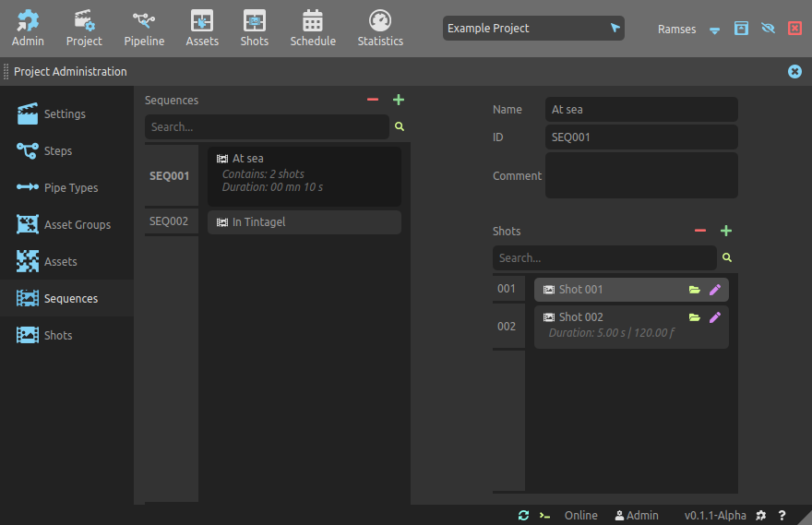Click the sequence Name input field
This screenshot has height=525, width=812.
point(641,110)
